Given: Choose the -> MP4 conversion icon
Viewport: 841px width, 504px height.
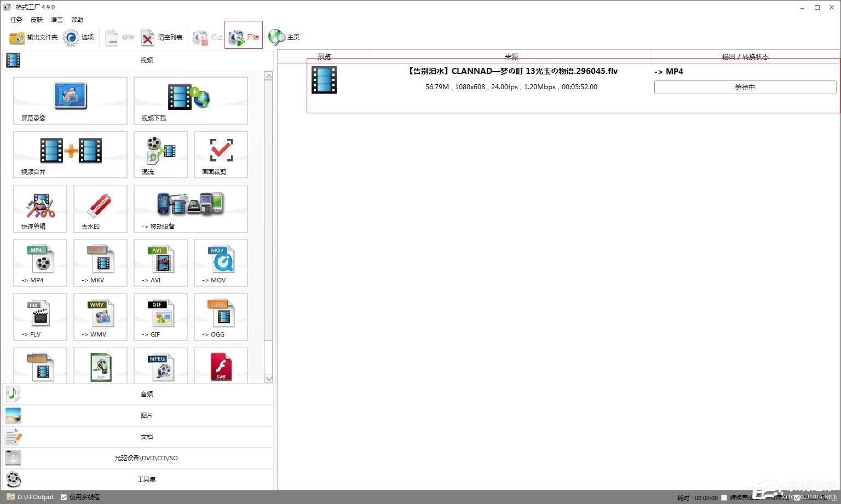Looking at the screenshot, I should 40,262.
